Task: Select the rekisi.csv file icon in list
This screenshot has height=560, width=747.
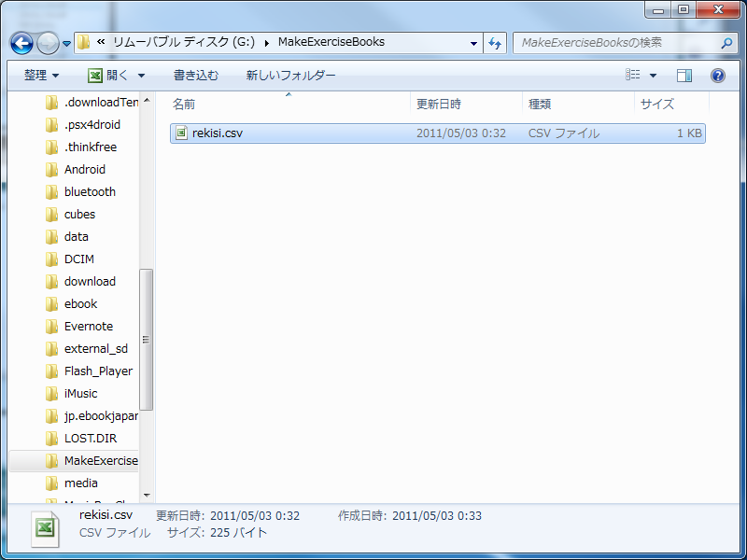Action: (x=181, y=133)
